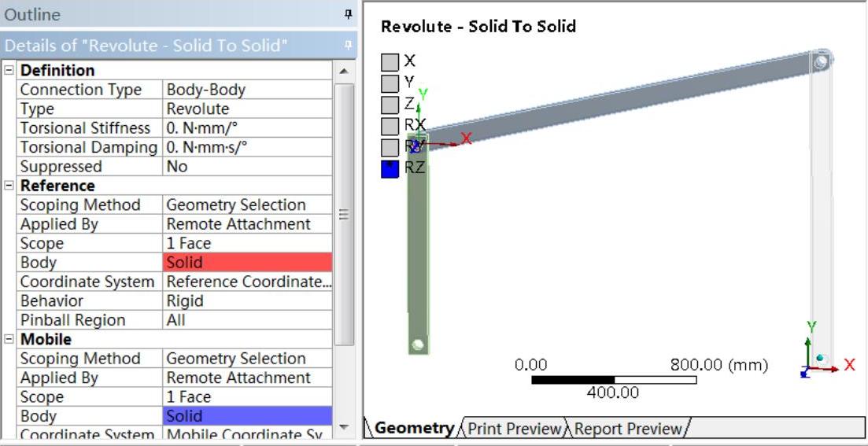Open Reference Applied By Remote Attachment
Screen dimensions: 868x446
click(x=247, y=224)
